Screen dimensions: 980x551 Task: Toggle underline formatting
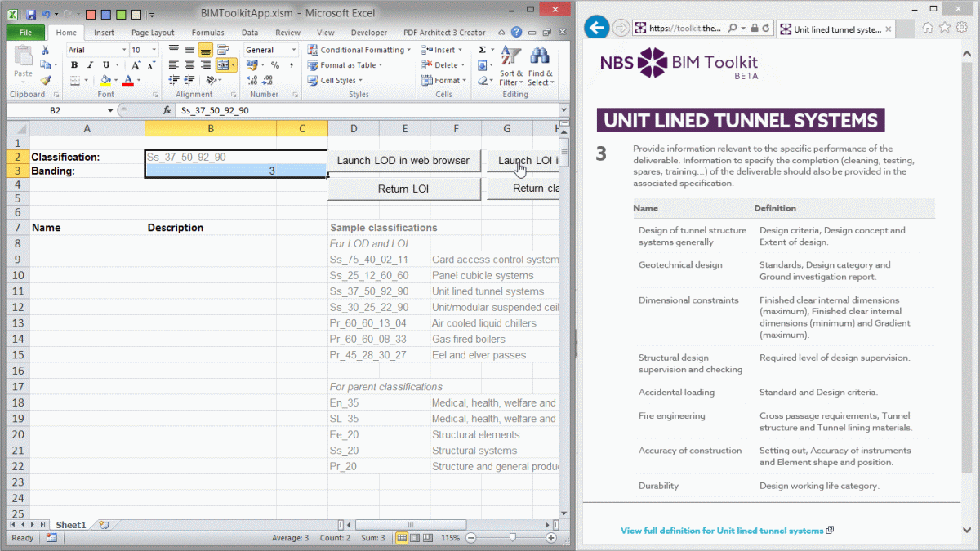(x=105, y=65)
